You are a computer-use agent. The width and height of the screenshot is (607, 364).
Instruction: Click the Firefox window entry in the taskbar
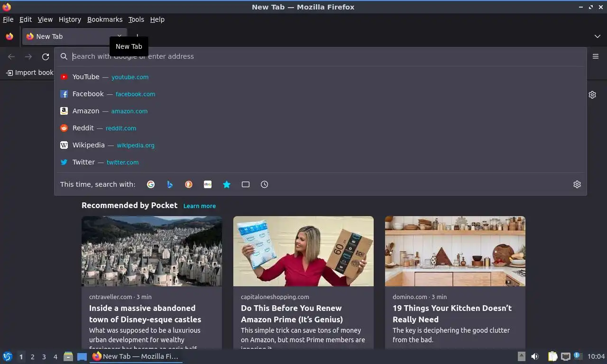[x=137, y=356]
